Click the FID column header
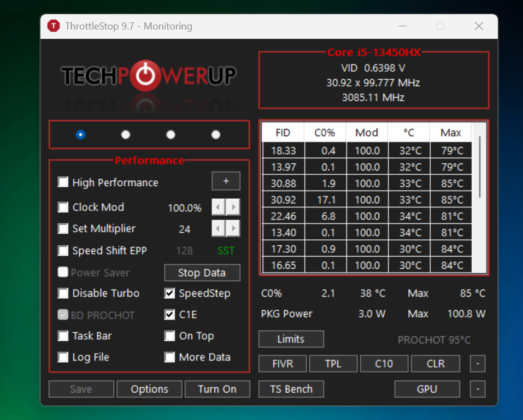 pos(283,133)
